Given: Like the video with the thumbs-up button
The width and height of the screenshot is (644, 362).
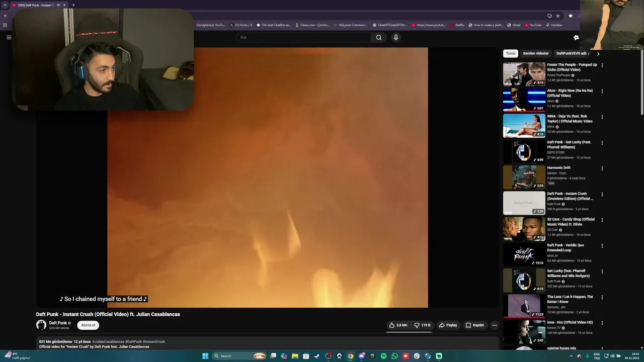Looking at the screenshot, I should pyautogui.click(x=398, y=325).
